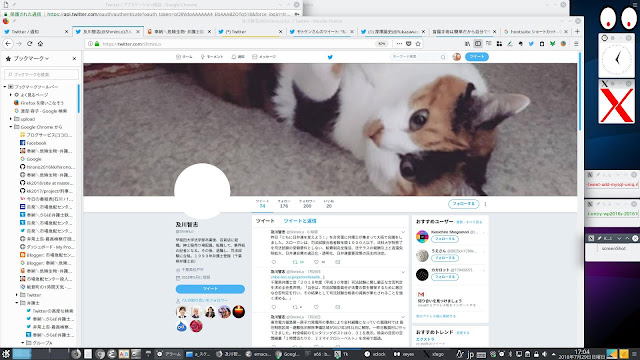Open Firefox hamburger menu

click(x=576, y=44)
